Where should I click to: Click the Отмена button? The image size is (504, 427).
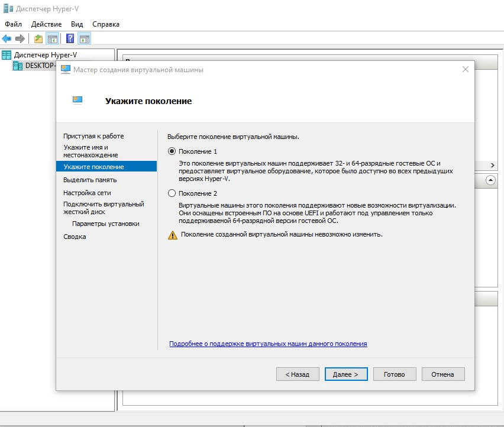(x=443, y=374)
